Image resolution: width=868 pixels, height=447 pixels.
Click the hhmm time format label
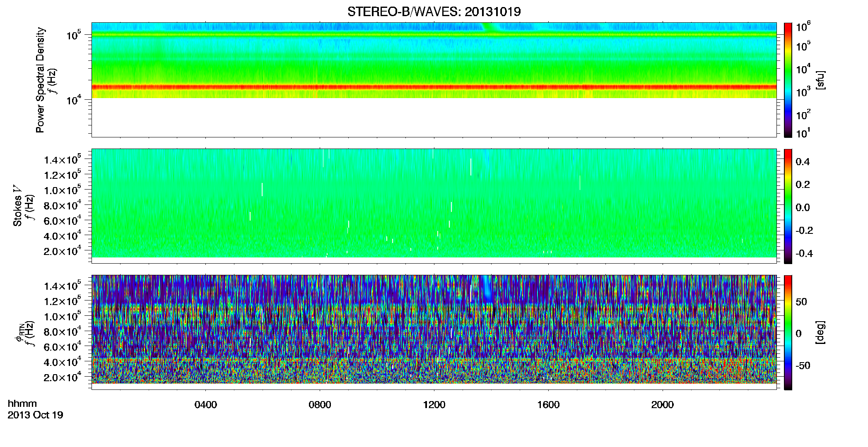[22, 404]
